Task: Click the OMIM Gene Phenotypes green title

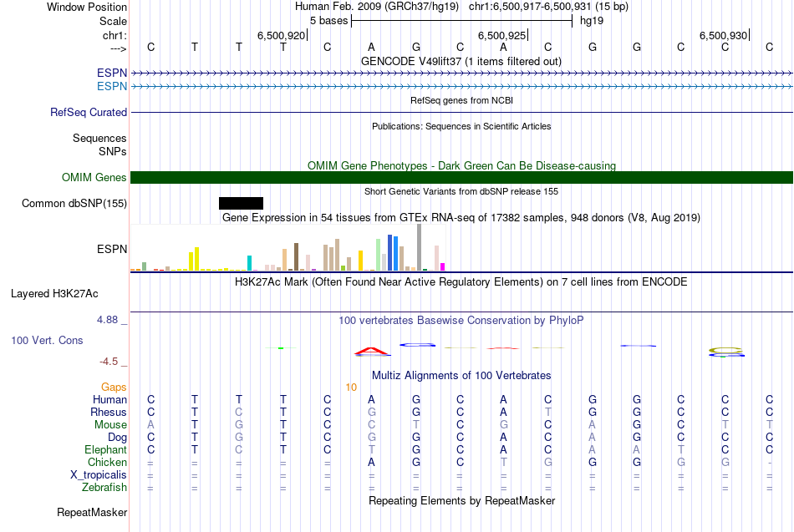Action: point(461,165)
